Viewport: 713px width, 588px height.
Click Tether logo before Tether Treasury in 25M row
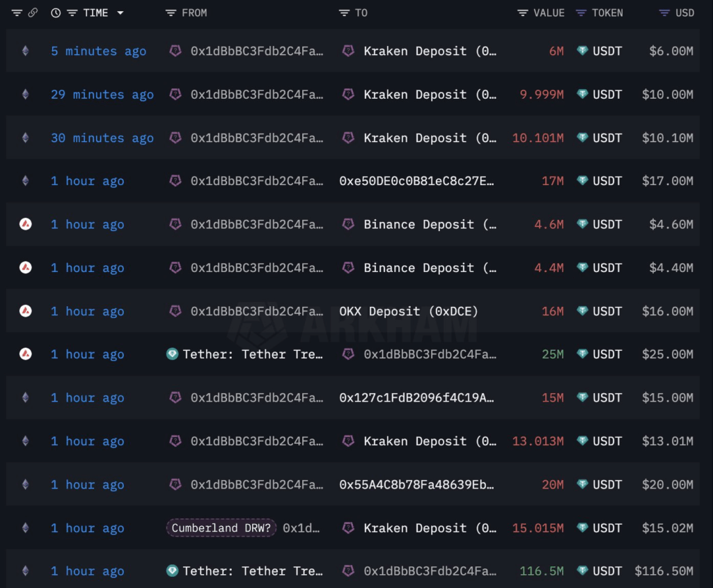pos(173,354)
